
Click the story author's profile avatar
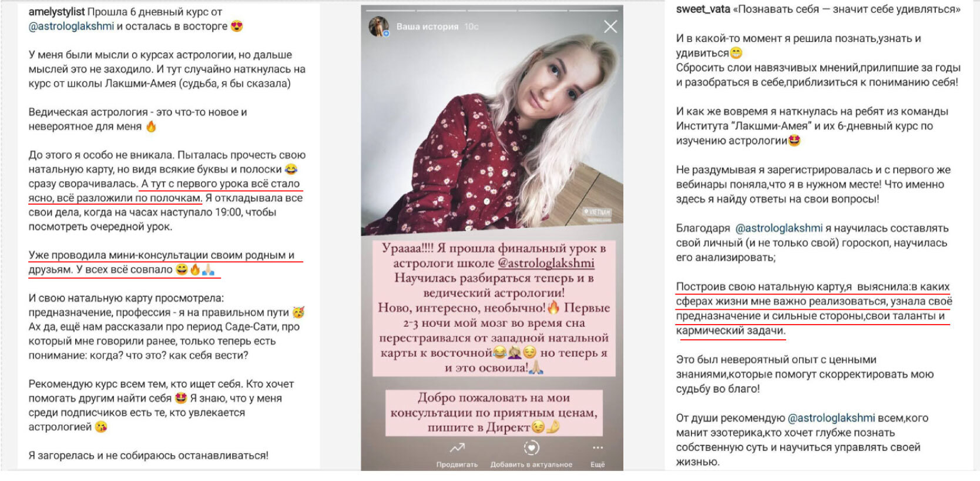(x=378, y=26)
